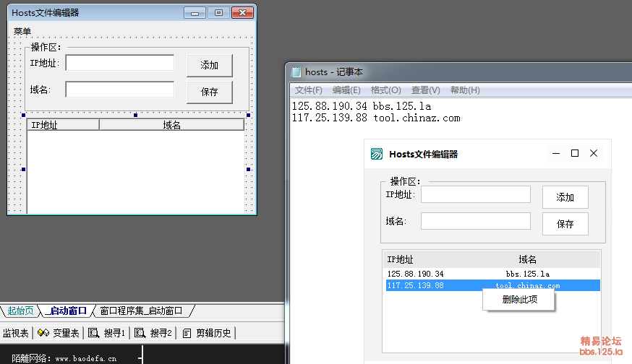This screenshot has height=364, width=632.
Task: Click the Notepad icon in hosts title bar
Action: pyautogui.click(x=296, y=71)
